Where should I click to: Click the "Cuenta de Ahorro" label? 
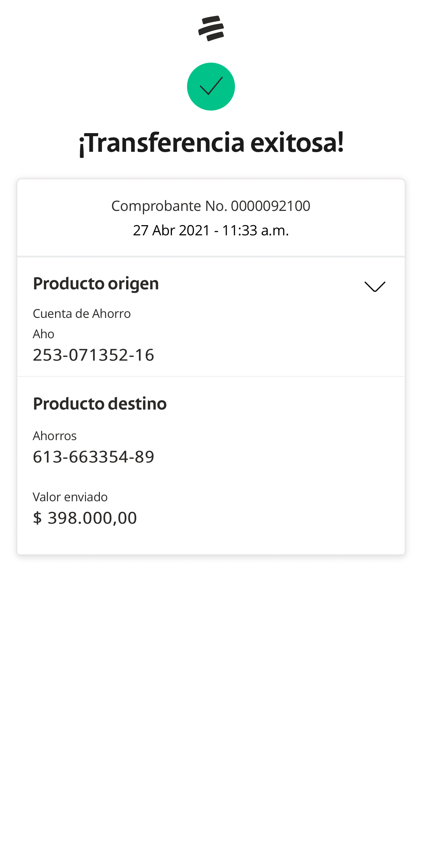(x=82, y=313)
